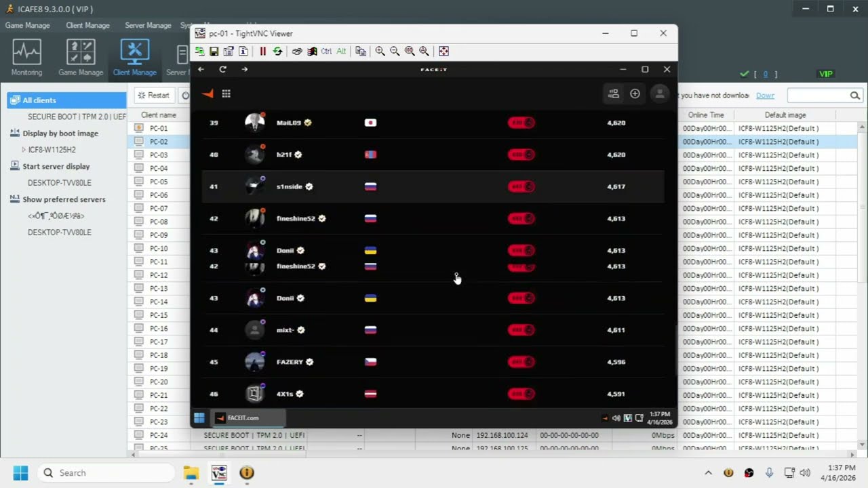Click the search magnifier in ICAFE8
The width and height of the screenshot is (868, 488).
click(x=855, y=96)
